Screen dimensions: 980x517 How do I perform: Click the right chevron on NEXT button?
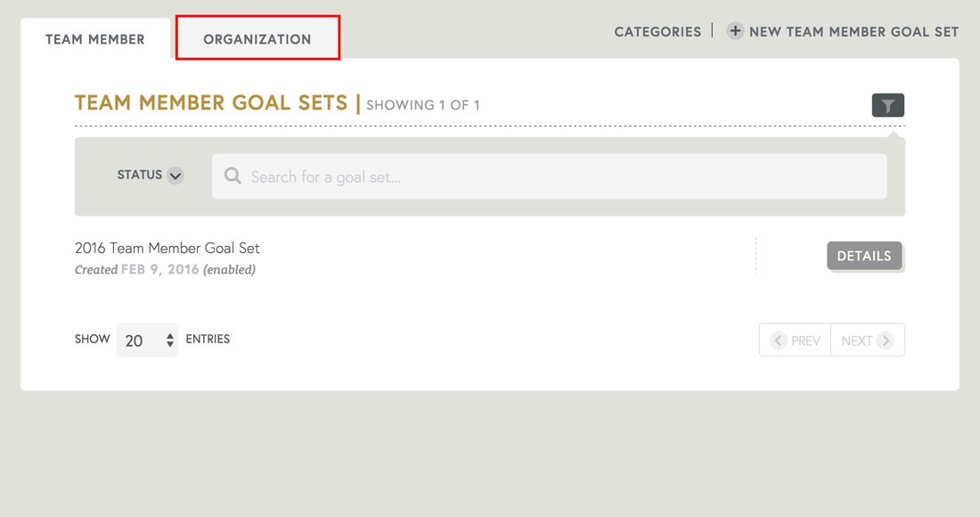click(886, 340)
